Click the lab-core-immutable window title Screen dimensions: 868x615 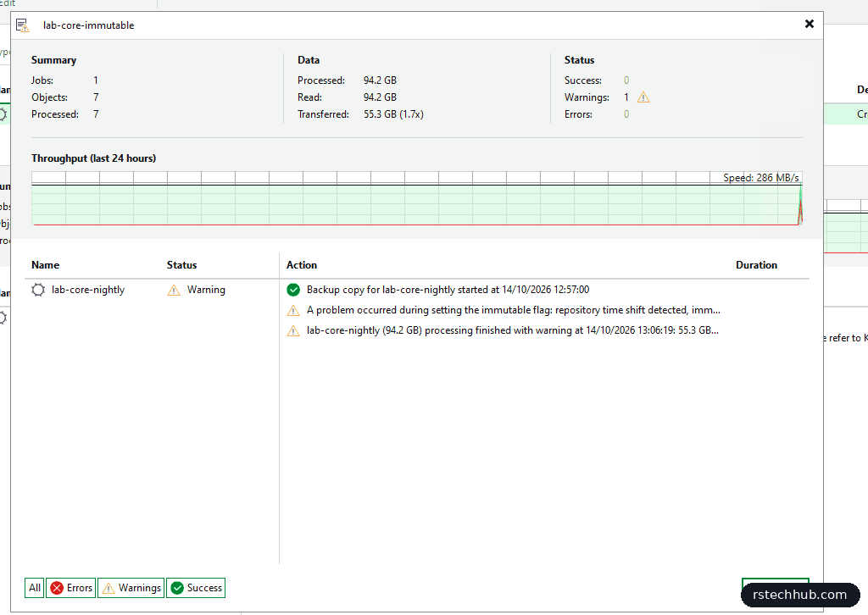point(88,25)
